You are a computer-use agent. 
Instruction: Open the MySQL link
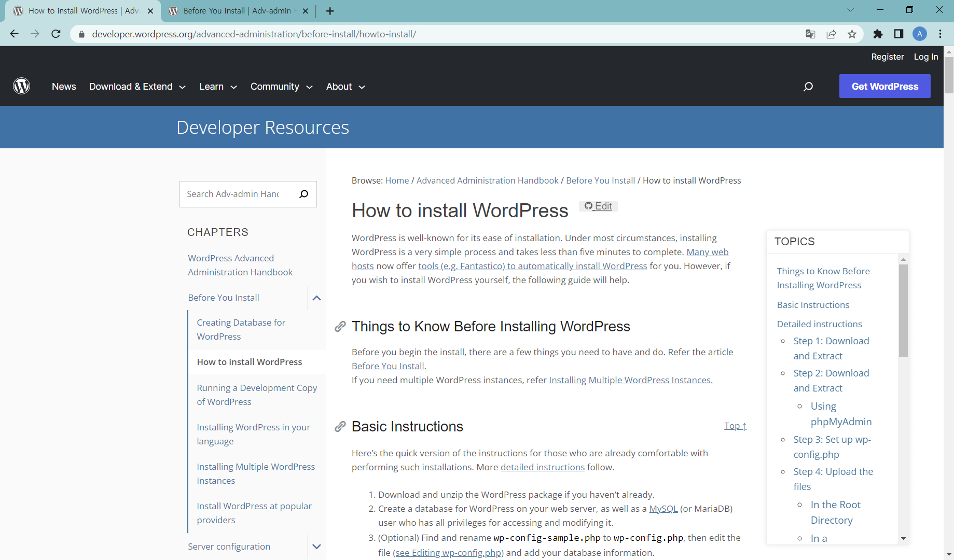pos(663,509)
